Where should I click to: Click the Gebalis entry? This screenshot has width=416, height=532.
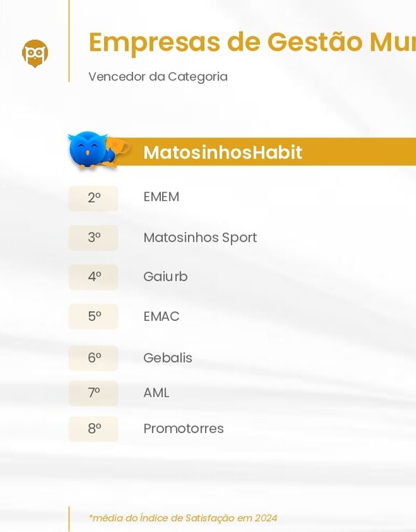click(x=167, y=358)
